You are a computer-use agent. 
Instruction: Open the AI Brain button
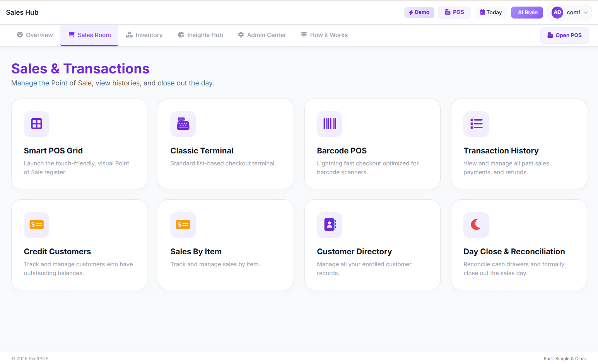tap(527, 12)
